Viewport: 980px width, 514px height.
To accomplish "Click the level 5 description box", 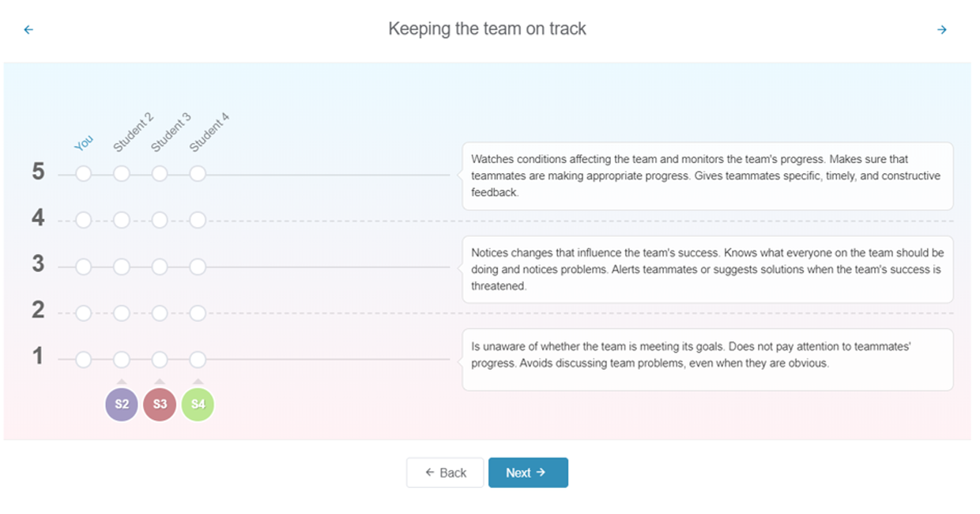I will point(707,176).
